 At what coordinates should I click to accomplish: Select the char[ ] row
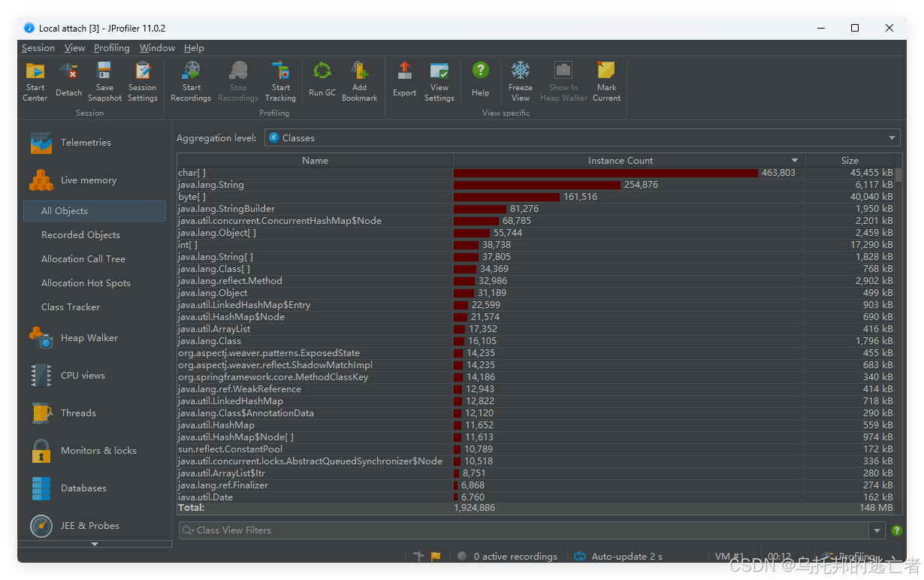536,173
